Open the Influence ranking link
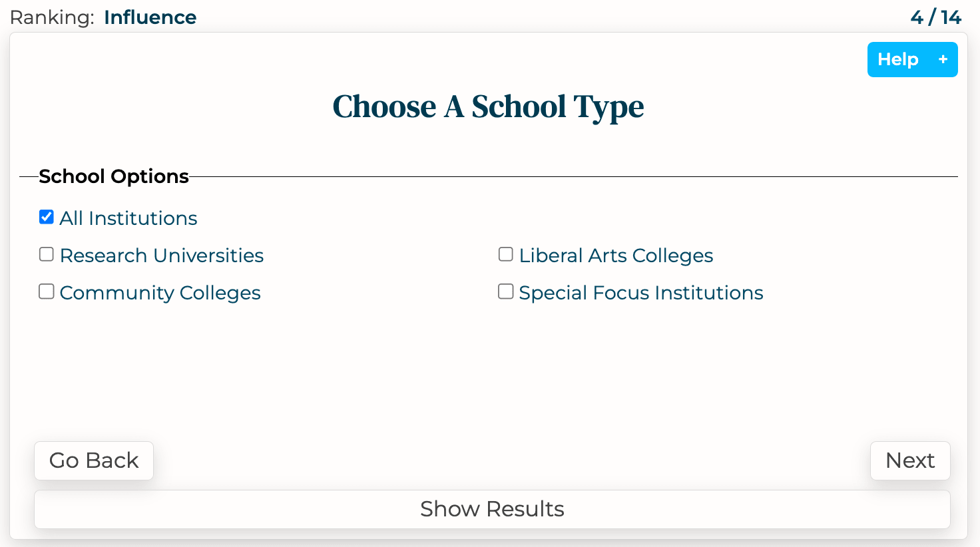 tap(150, 17)
